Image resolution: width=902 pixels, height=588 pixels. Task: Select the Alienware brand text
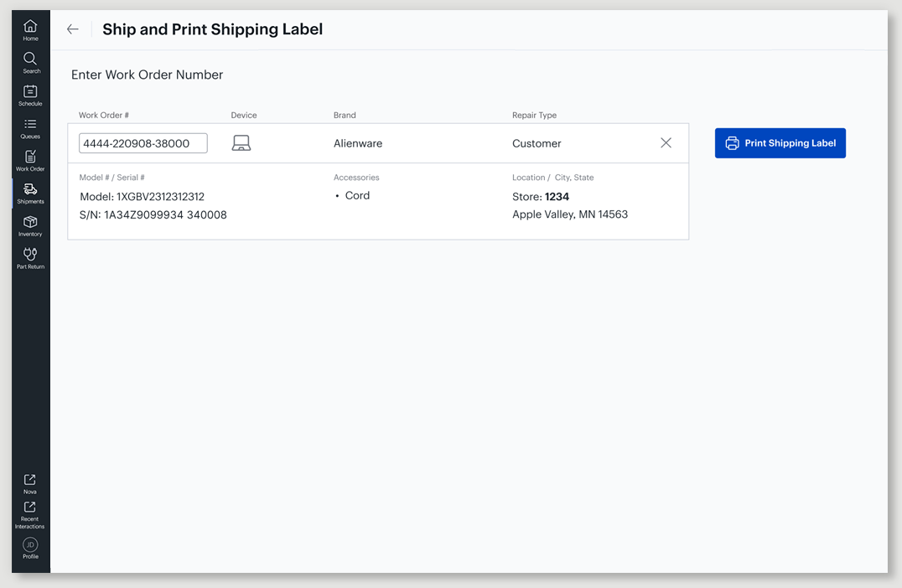[358, 144]
